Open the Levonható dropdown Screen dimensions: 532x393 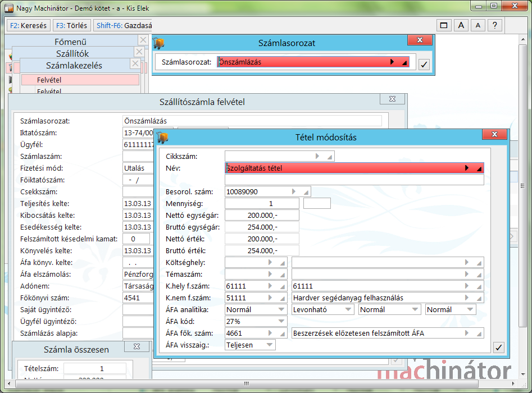[x=348, y=309]
